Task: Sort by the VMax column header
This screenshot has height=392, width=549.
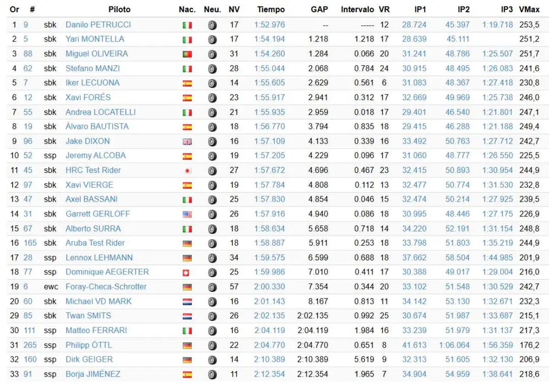Action: pos(529,10)
